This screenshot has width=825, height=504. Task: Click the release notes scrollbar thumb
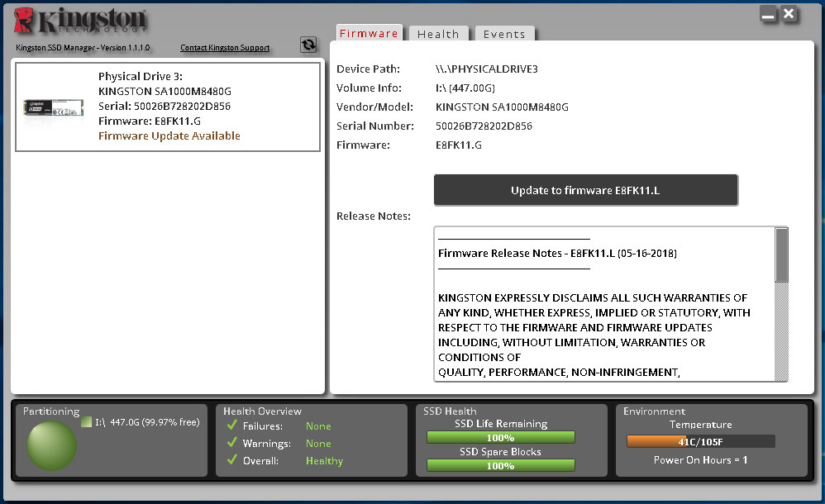click(x=781, y=255)
